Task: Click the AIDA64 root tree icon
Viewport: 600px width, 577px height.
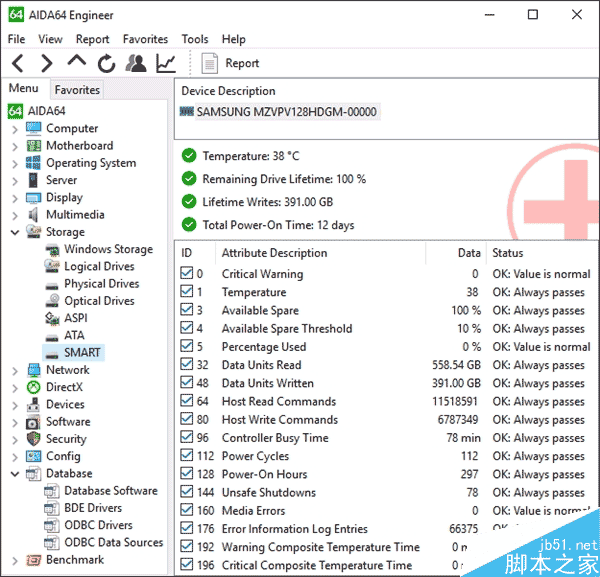Action: click(15, 111)
